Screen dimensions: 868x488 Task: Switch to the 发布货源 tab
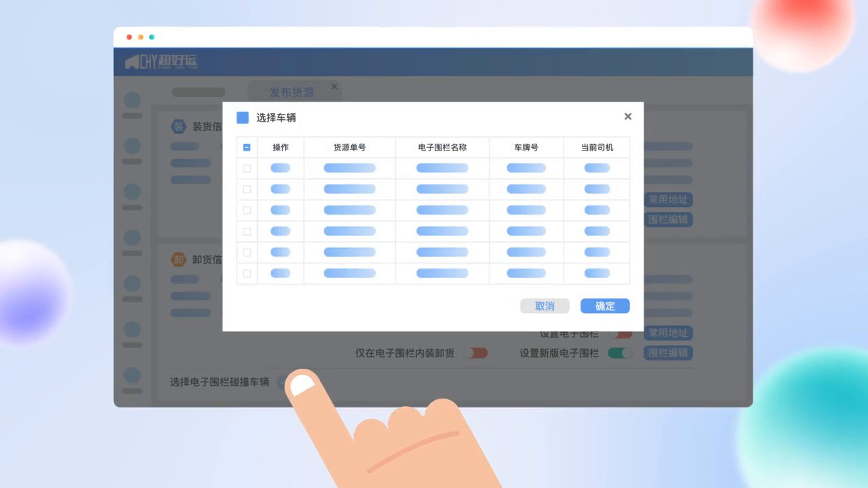coord(292,93)
